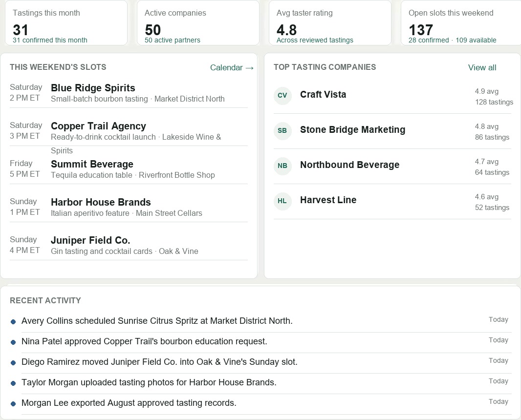The width and height of the screenshot is (521, 420).
Task: Click Open slots value 137
Action: (x=421, y=30)
